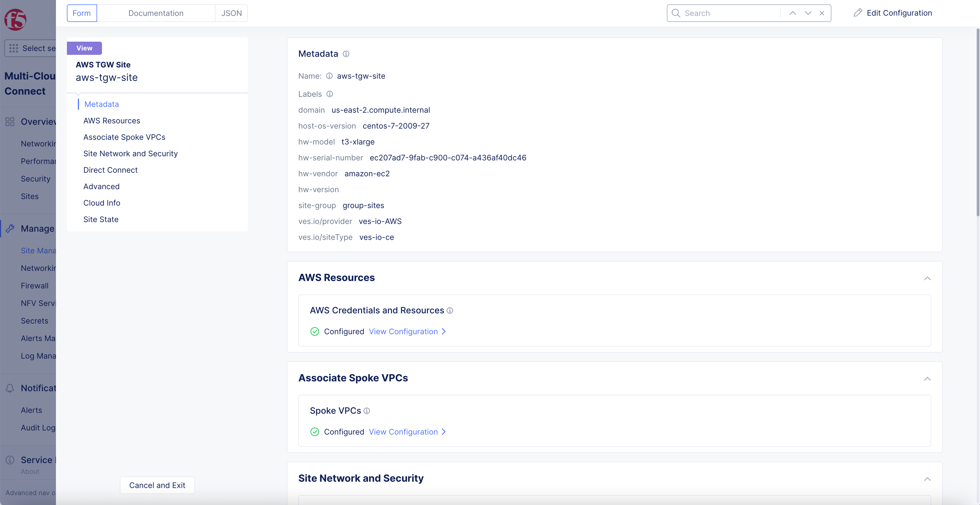Click chevron after AWS Credentials View Configuration

(x=444, y=332)
